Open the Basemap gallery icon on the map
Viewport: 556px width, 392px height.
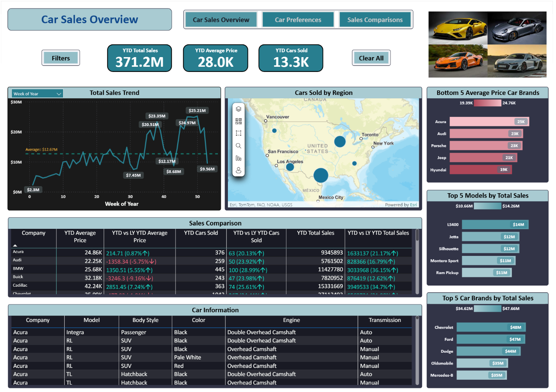[238, 121]
